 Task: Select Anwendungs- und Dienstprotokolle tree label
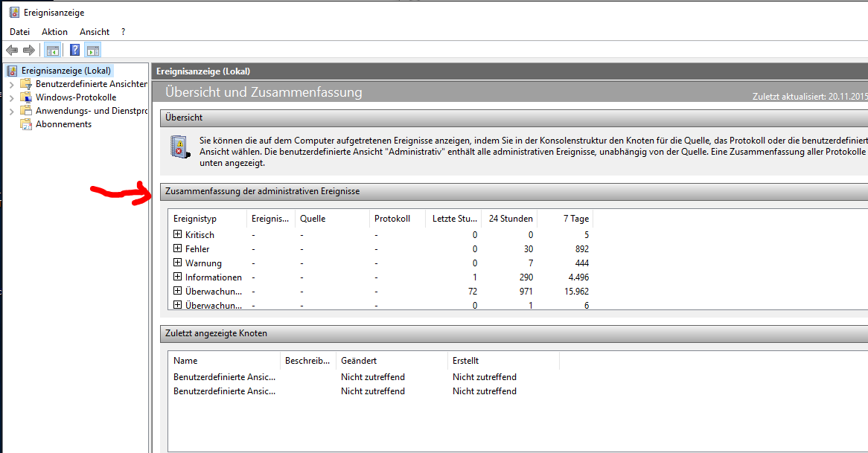coord(92,111)
